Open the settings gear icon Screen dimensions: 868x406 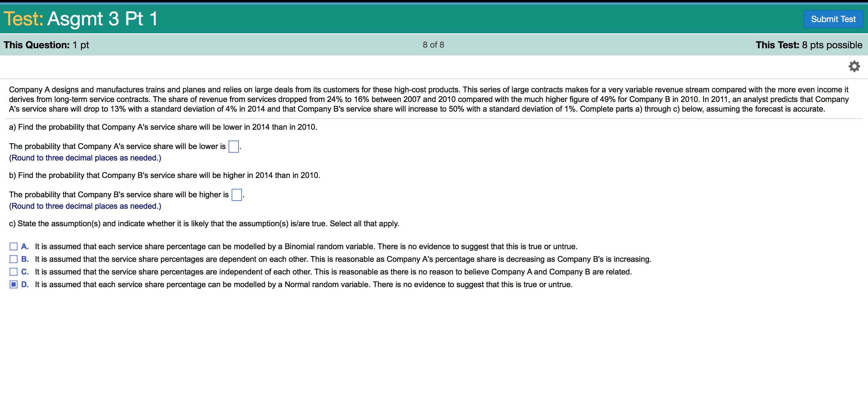(x=854, y=66)
